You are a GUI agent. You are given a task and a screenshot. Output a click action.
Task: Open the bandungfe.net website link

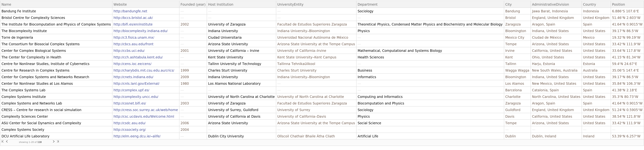coord(130,11)
